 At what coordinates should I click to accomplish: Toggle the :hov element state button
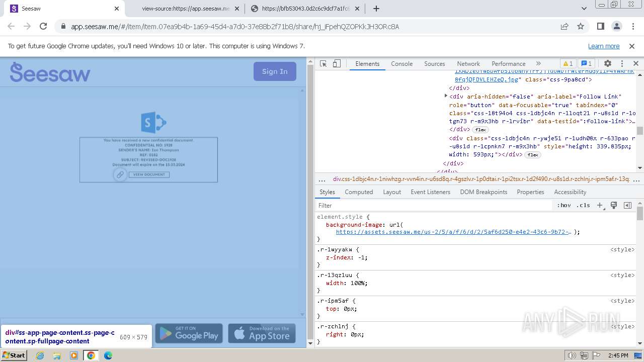click(x=564, y=205)
